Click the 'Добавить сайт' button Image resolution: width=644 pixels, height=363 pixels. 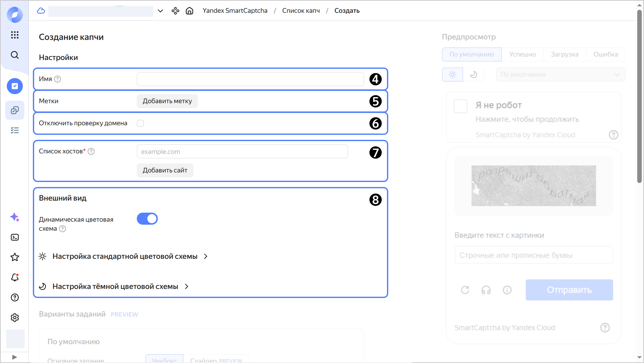pos(165,170)
